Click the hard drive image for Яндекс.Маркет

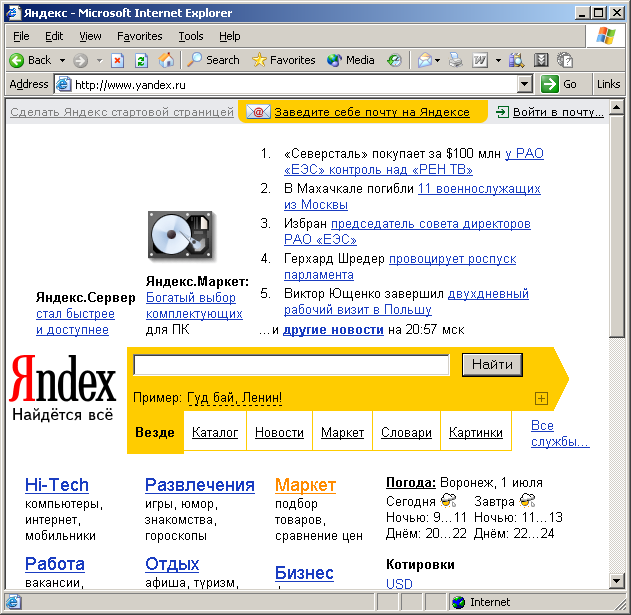[180, 234]
